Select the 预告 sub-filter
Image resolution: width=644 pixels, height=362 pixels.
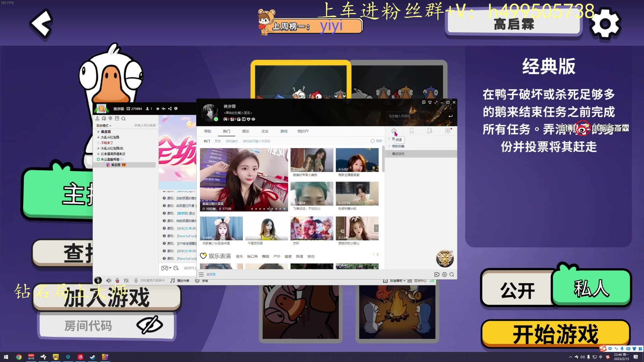click(218, 141)
